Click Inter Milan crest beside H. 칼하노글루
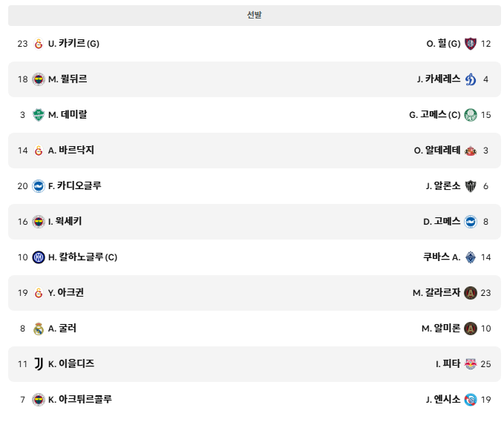This screenshot has width=504, height=422. (39, 257)
